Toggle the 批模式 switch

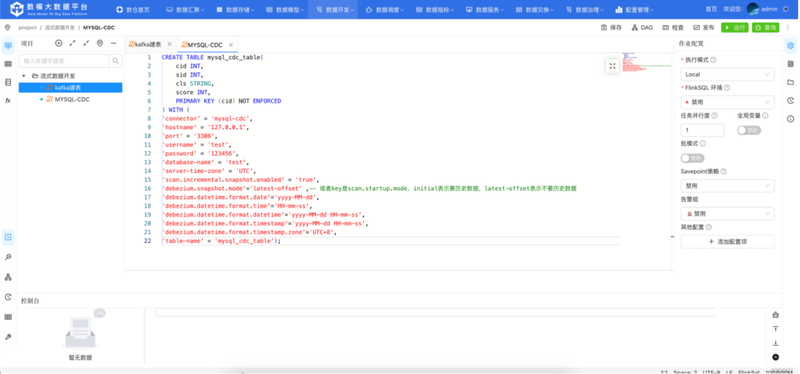click(x=692, y=158)
